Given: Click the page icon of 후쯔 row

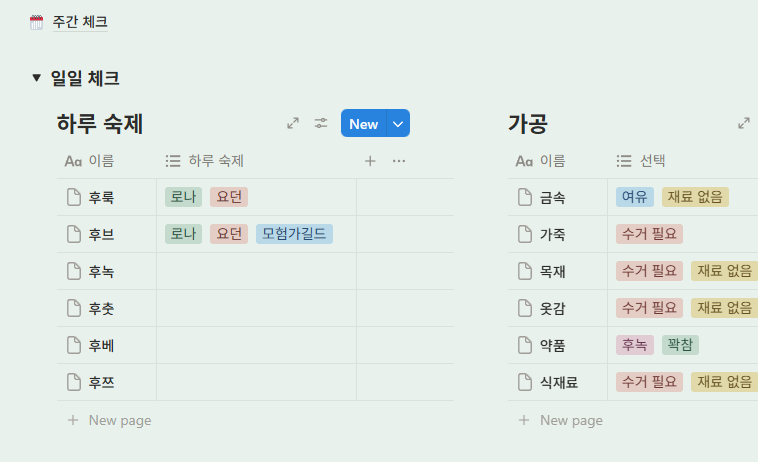Looking at the screenshot, I should coord(73,382).
